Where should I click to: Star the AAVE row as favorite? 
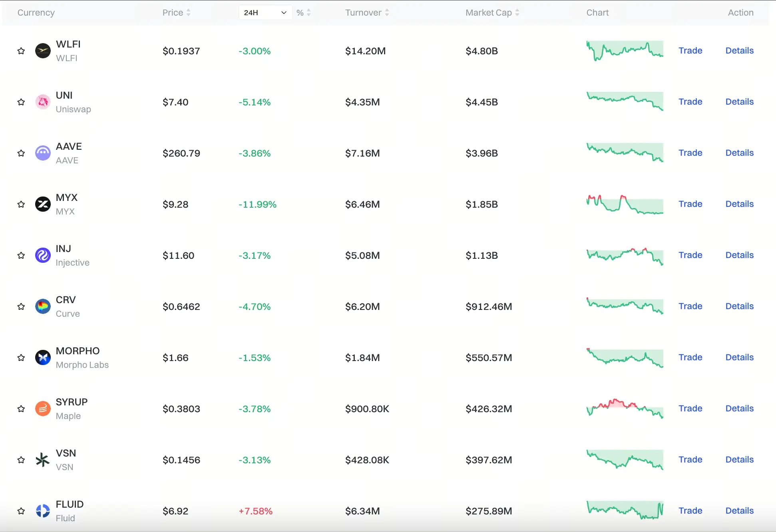tap(21, 153)
